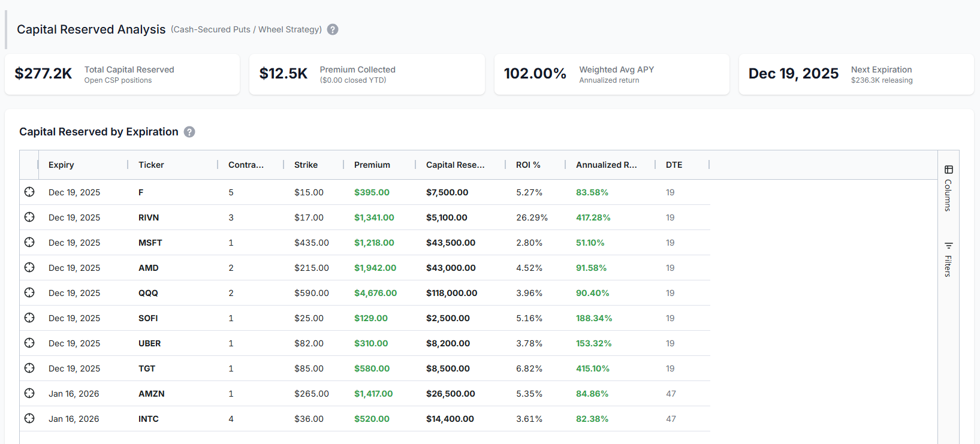Viewport: 980px width, 444px height.
Task: Click the Weighted Avg APY summary card
Action: pos(611,74)
